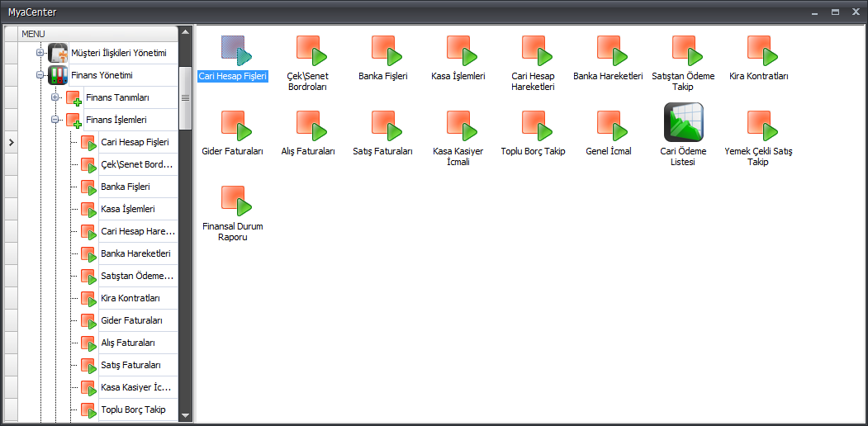The image size is (868, 426).
Task: Select Gider Faturaları in menu tree
Action: tap(132, 320)
